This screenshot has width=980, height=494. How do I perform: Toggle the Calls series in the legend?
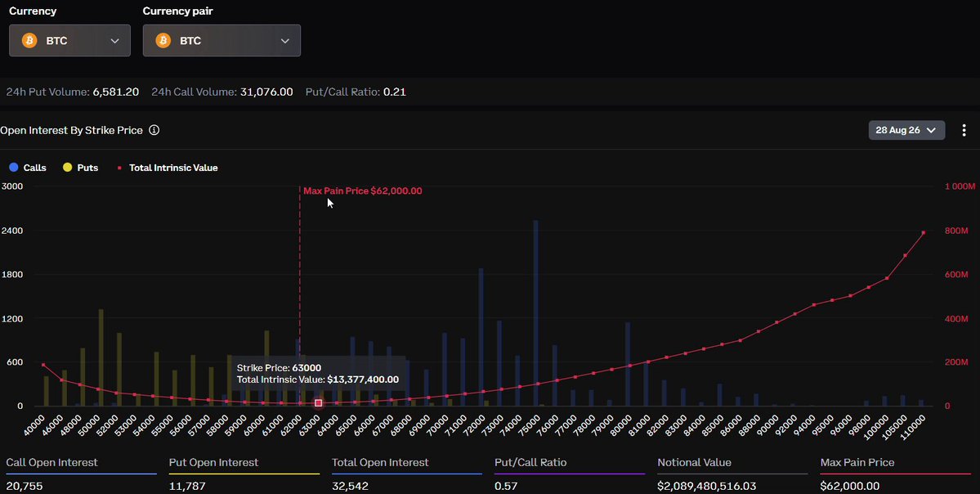click(28, 168)
